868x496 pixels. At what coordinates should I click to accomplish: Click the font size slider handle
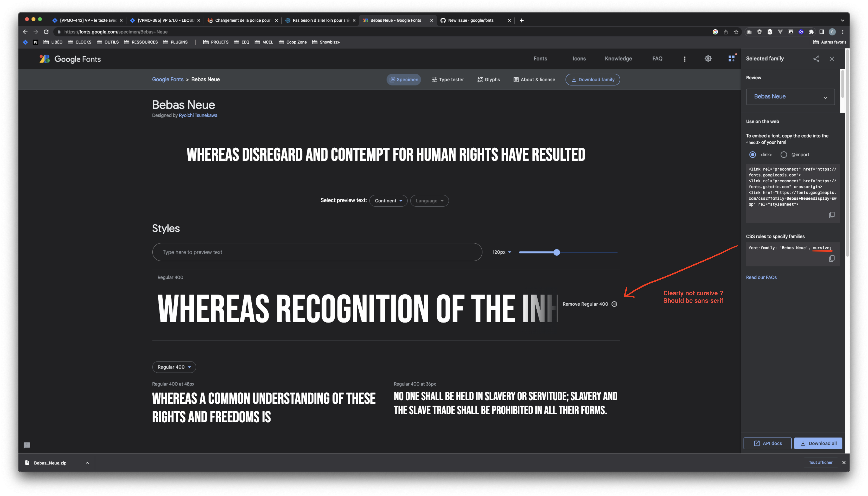[557, 252]
